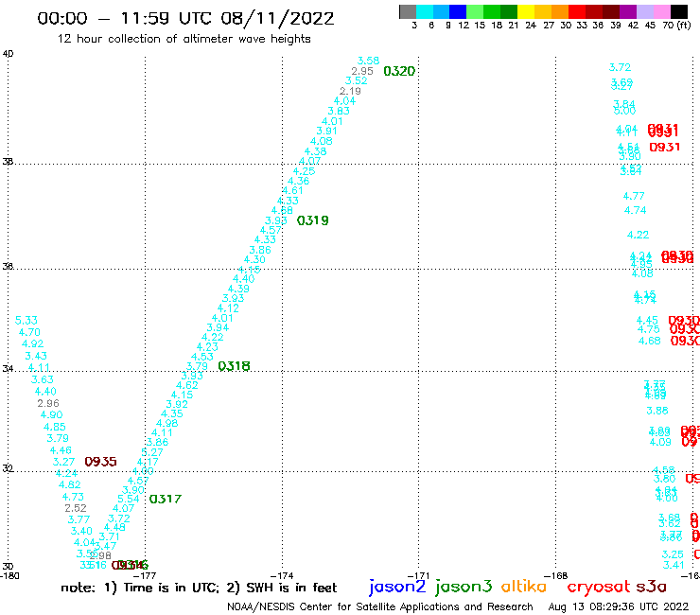Image resolution: width=700 pixels, height=615 pixels.
Task: Select the green time stamp 0320
Action: point(399,71)
